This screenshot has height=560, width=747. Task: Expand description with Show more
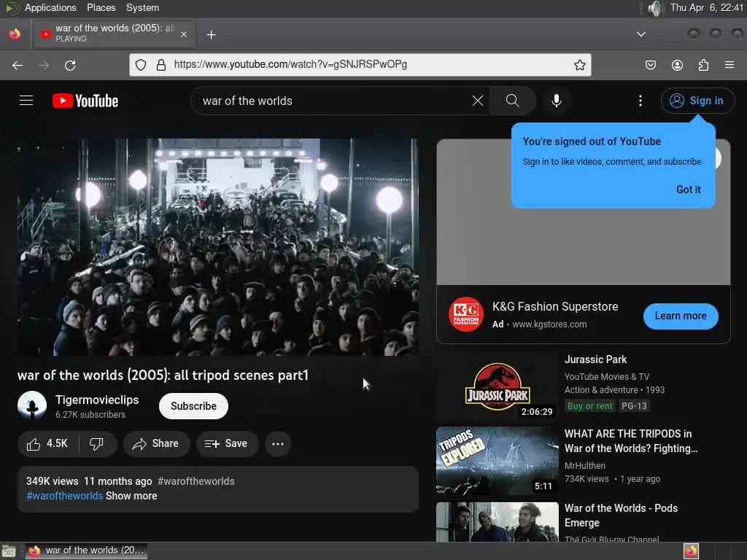131,496
